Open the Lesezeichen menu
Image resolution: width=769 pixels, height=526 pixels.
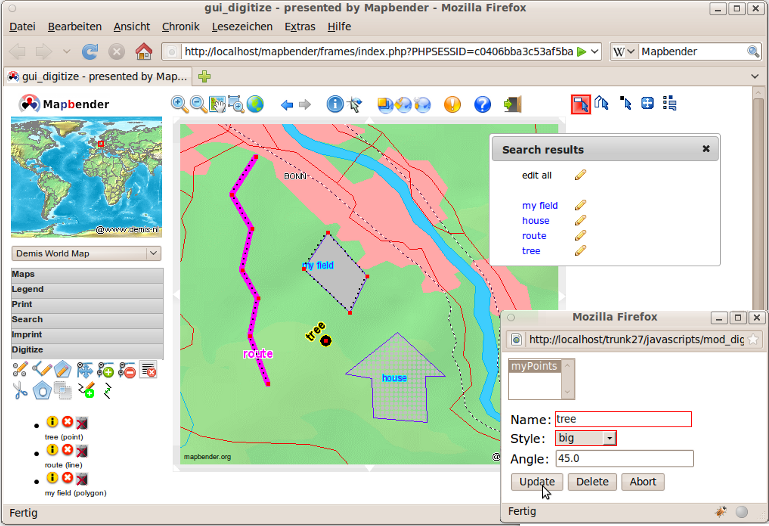tap(242, 26)
